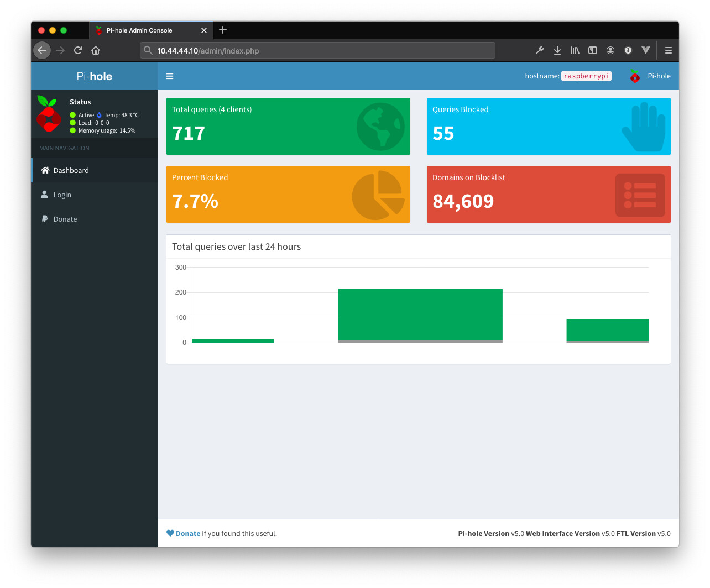Click the Pi-hole logo title in header
Screen dimensions: 710x588
(x=95, y=76)
